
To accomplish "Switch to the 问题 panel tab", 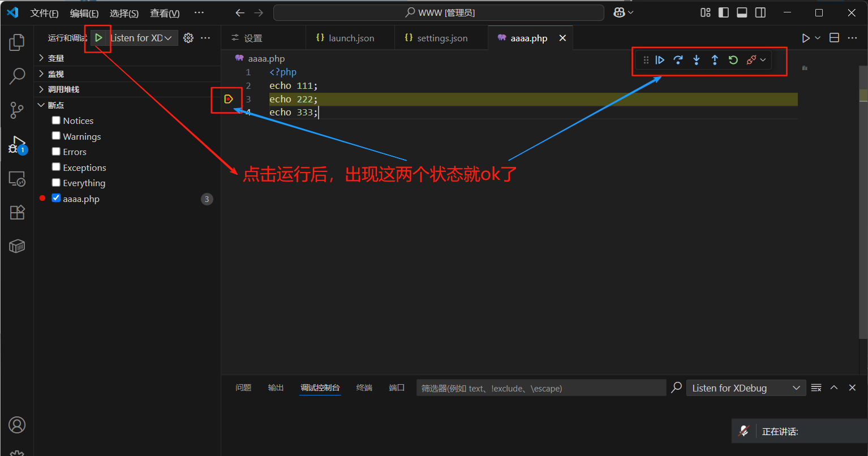I will tap(243, 388).
